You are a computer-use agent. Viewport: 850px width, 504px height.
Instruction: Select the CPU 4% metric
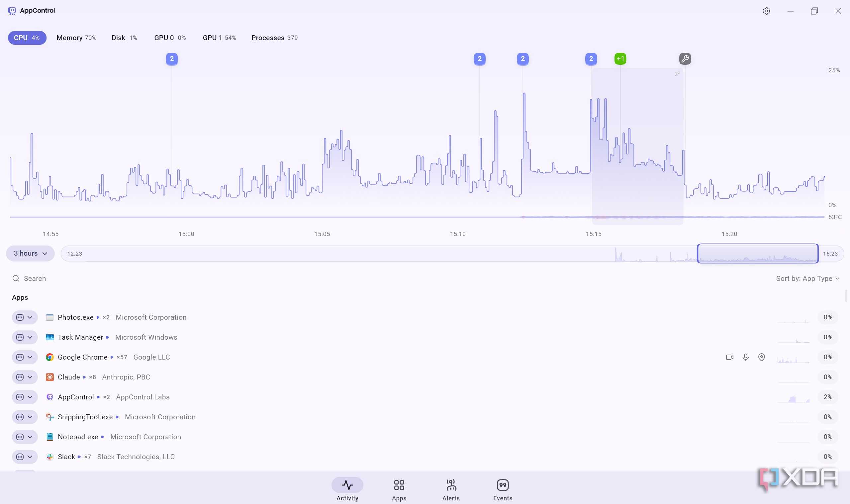[27, 38]
